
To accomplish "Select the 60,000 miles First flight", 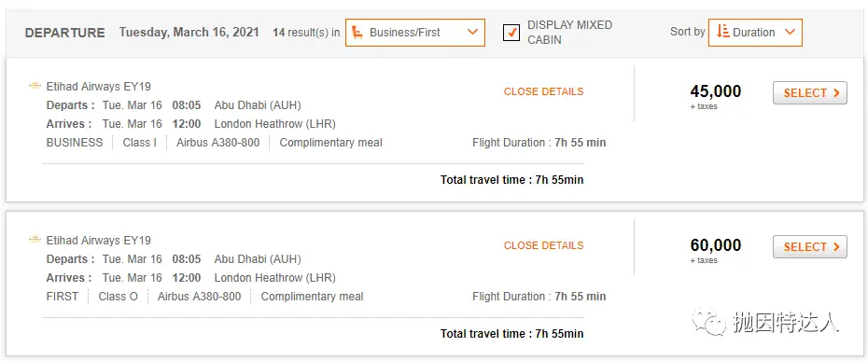I will [810, 247].
